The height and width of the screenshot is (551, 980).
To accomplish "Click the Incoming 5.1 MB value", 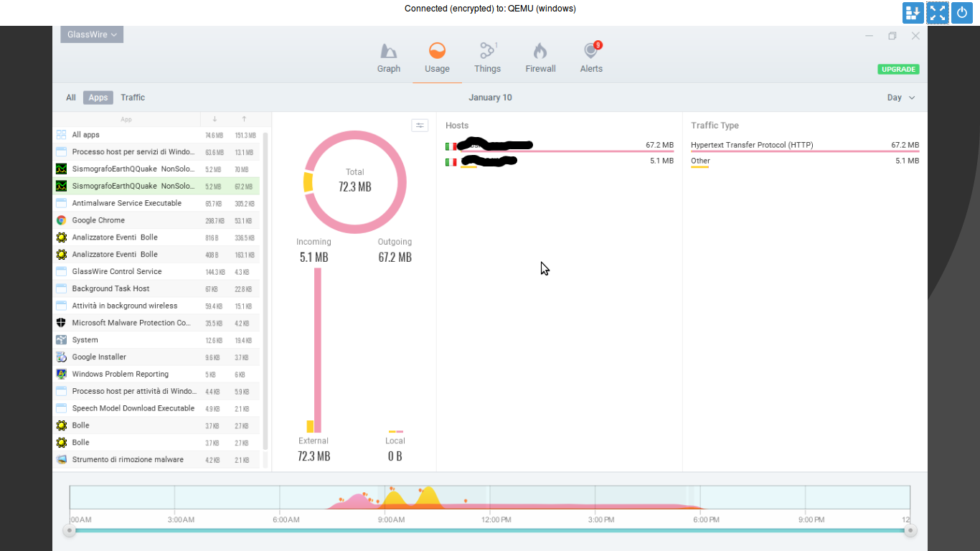I will point(314,257).
